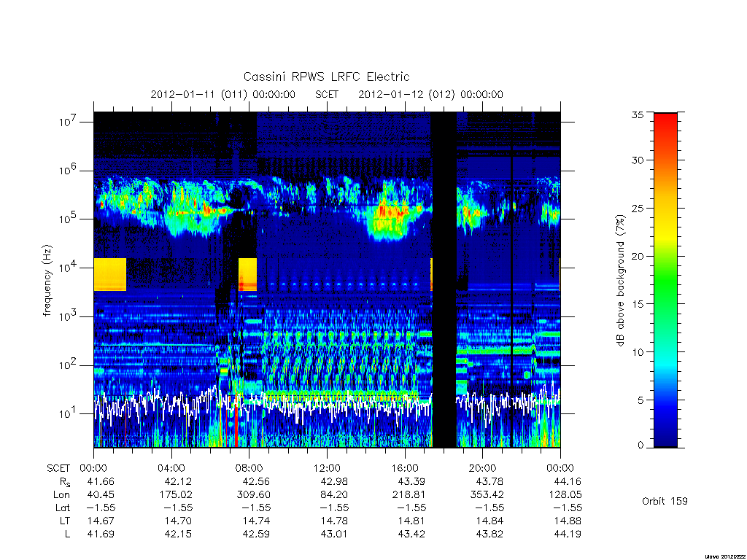Screen dimensions: 747x560
Task: Click the Lon value "40.45"
Action: point(101,495)
